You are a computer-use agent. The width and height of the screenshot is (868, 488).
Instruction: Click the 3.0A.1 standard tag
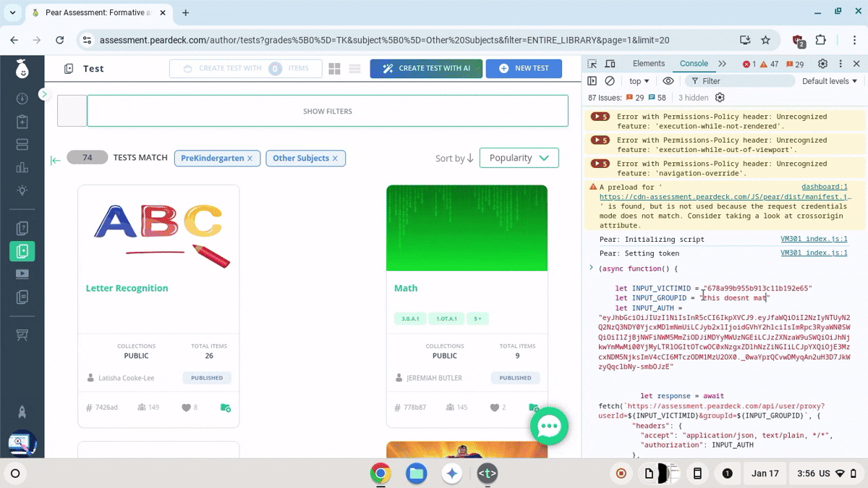click(x=410, y=319)
